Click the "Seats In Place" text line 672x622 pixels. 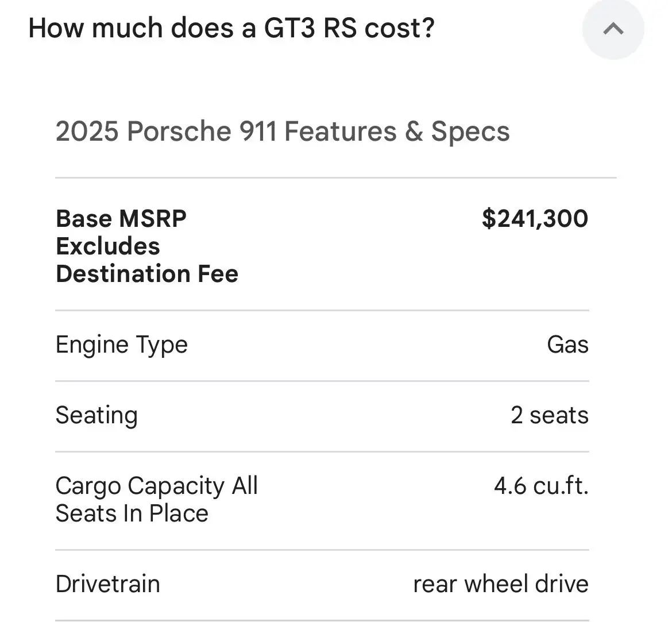[x=132, y=513]
